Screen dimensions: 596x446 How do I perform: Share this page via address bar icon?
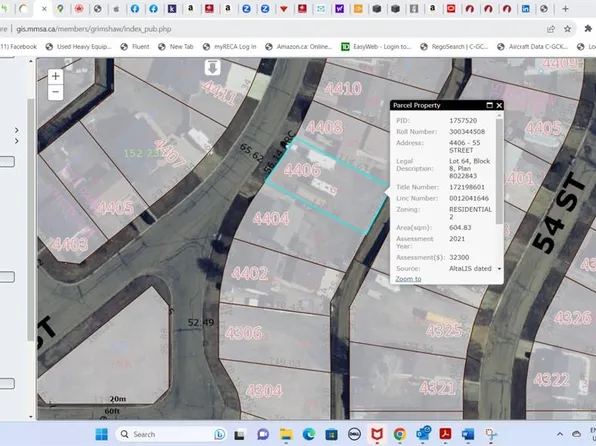pos(550,29)
